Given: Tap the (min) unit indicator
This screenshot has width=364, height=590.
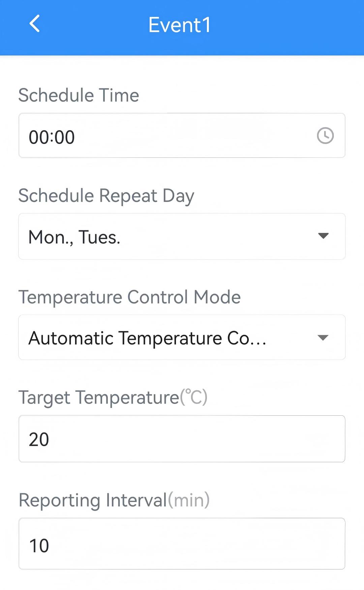Looking at the screenshot, I should (x=189, y=500).
